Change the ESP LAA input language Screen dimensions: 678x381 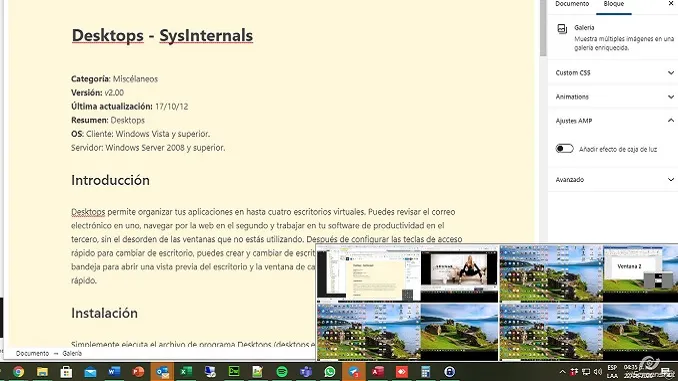[x=612, y=372]
